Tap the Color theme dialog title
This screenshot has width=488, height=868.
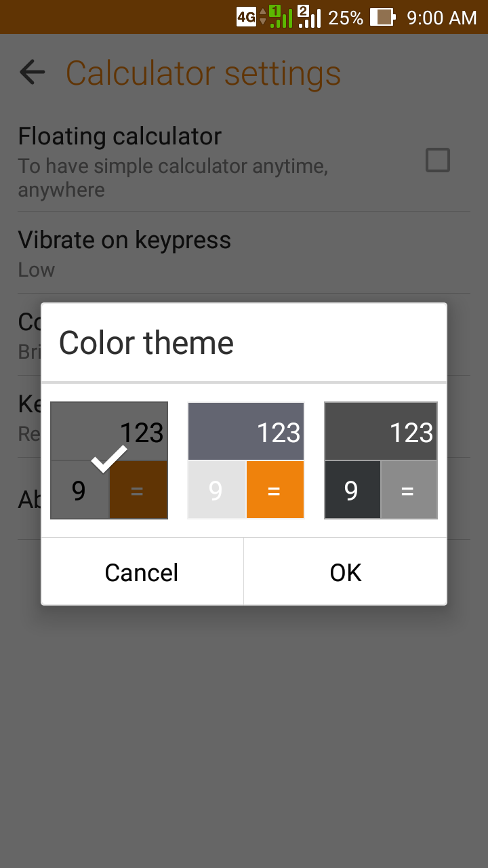[x=146, y=342]
